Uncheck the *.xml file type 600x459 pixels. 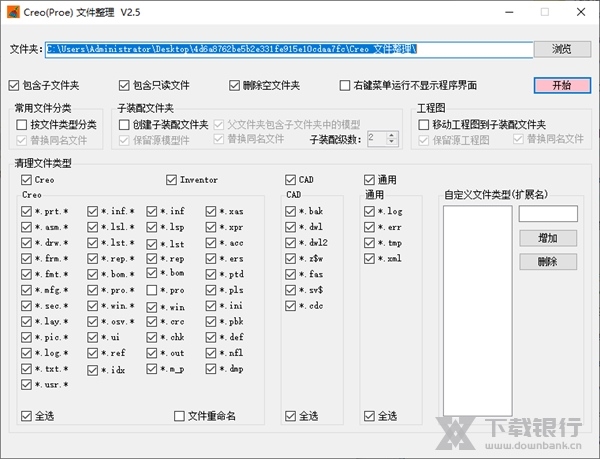click(x=369, y=259)
